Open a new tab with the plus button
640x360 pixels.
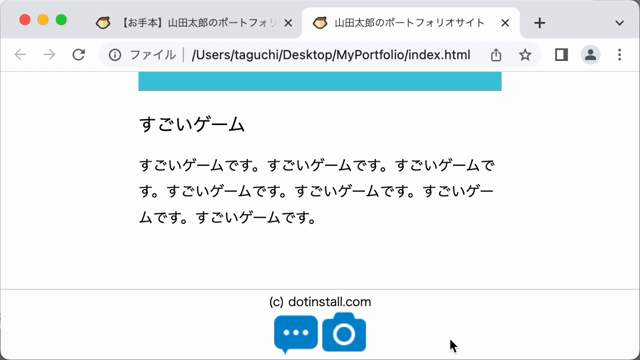point(539,23)
